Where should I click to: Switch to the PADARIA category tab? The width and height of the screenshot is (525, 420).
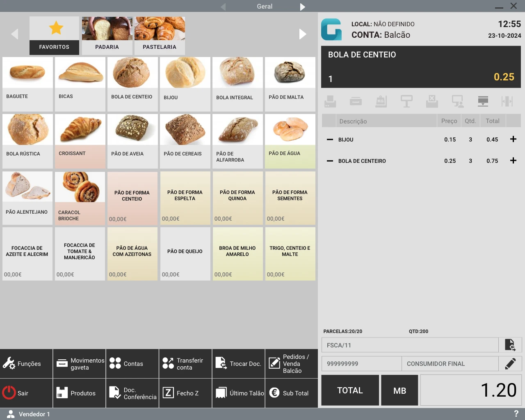point(107,36)
